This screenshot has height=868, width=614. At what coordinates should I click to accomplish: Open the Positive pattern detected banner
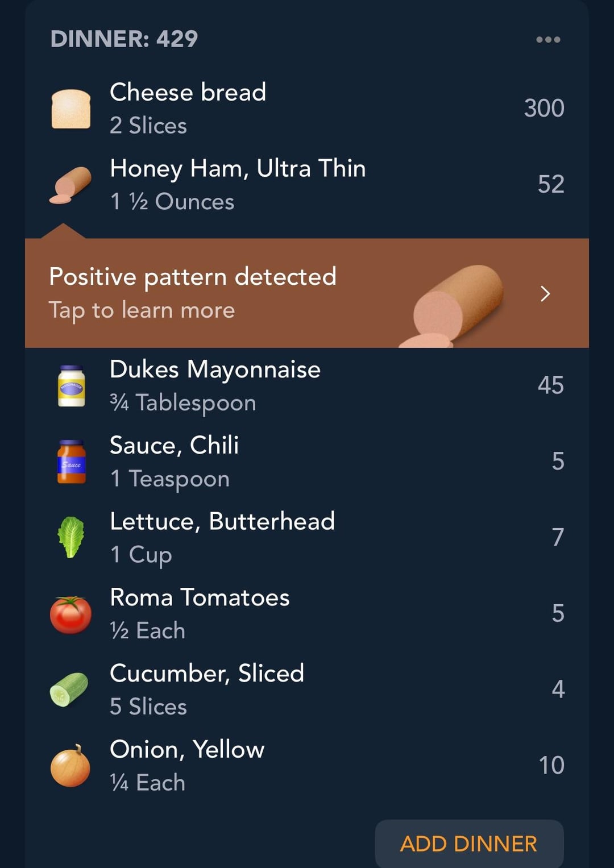coord(307,293)
